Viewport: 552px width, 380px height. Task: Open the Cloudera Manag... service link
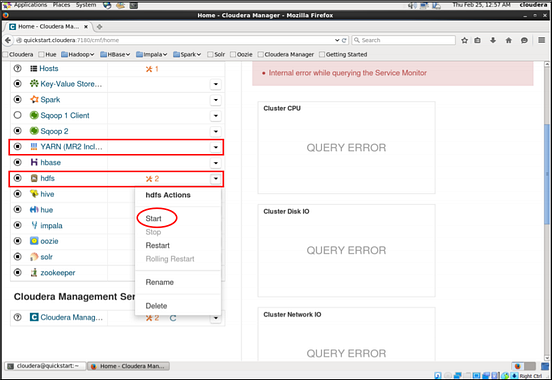pyautogui.click(x=71, y=317)
